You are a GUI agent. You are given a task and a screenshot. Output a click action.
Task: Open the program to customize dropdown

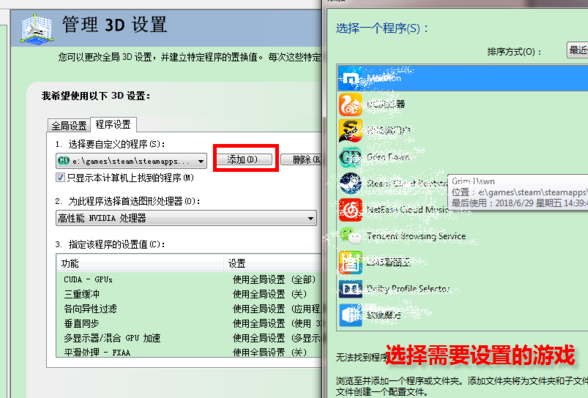click(x=131, y=161)
